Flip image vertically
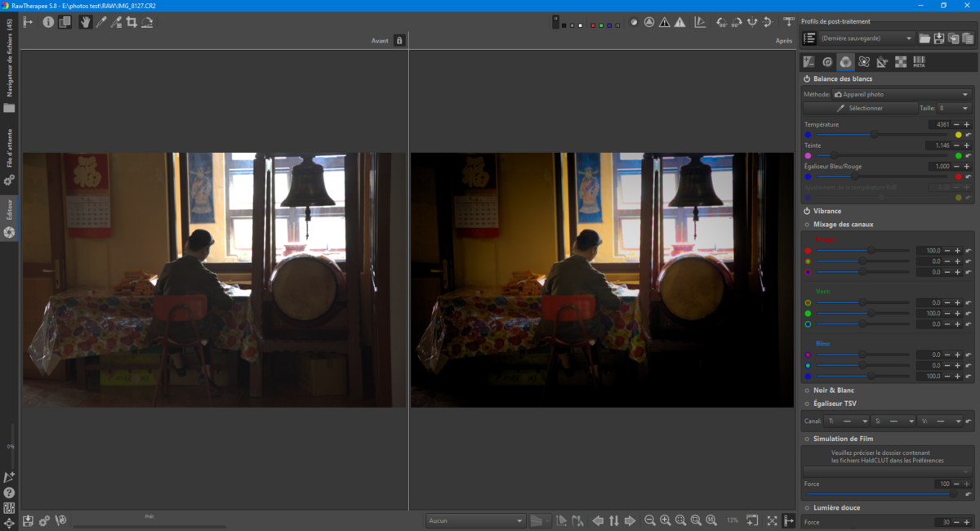 point(768,22)
